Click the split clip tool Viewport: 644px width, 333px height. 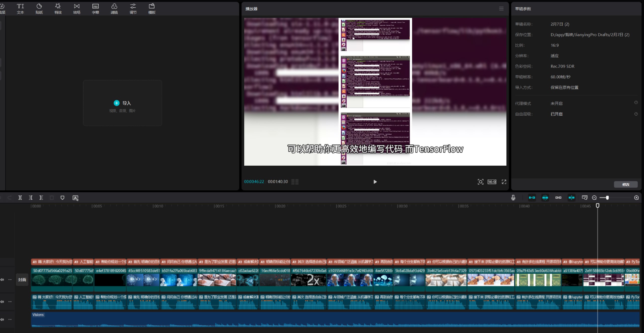(x=20, y=198)
